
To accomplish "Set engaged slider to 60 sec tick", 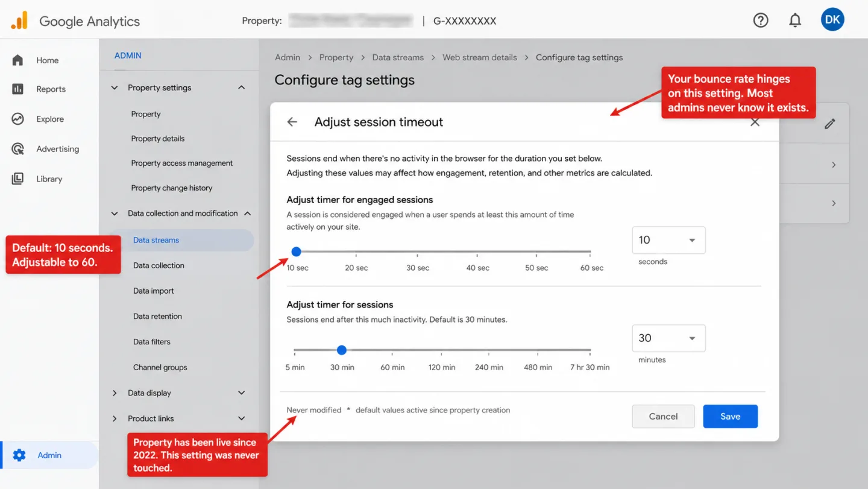I will coord(590,251).
